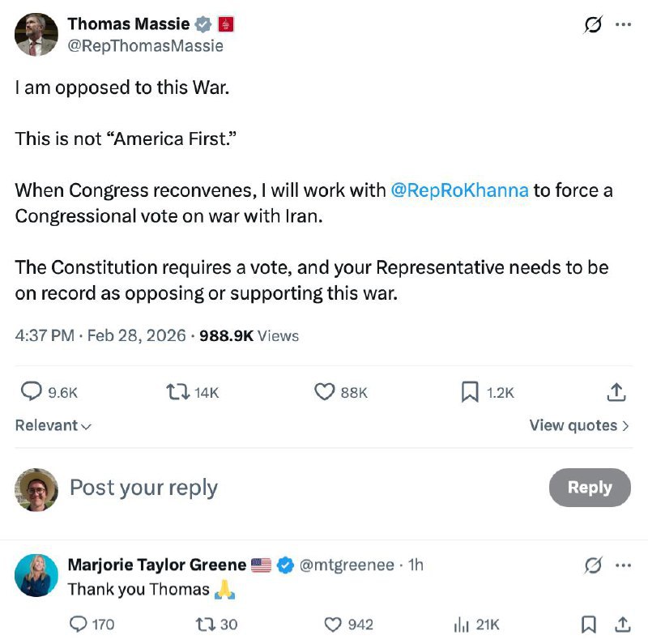Click into the Post your reply field

(243, 487)
